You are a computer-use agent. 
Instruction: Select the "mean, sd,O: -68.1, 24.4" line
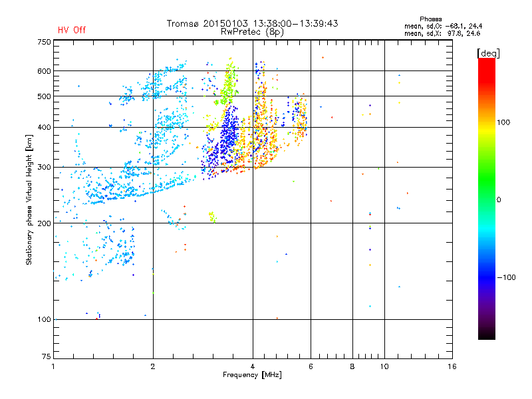(443, 26)
